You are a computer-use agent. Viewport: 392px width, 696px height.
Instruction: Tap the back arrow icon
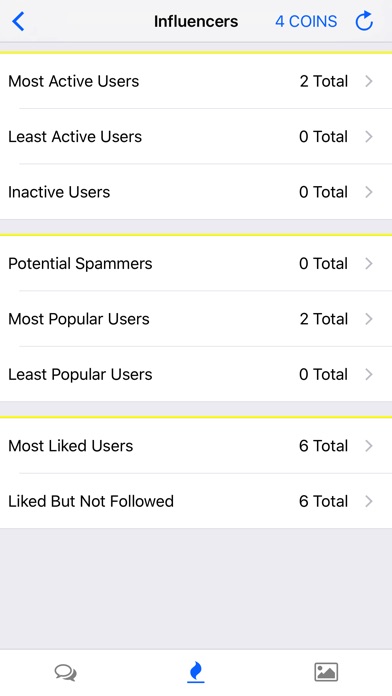[x=18, y=21]
